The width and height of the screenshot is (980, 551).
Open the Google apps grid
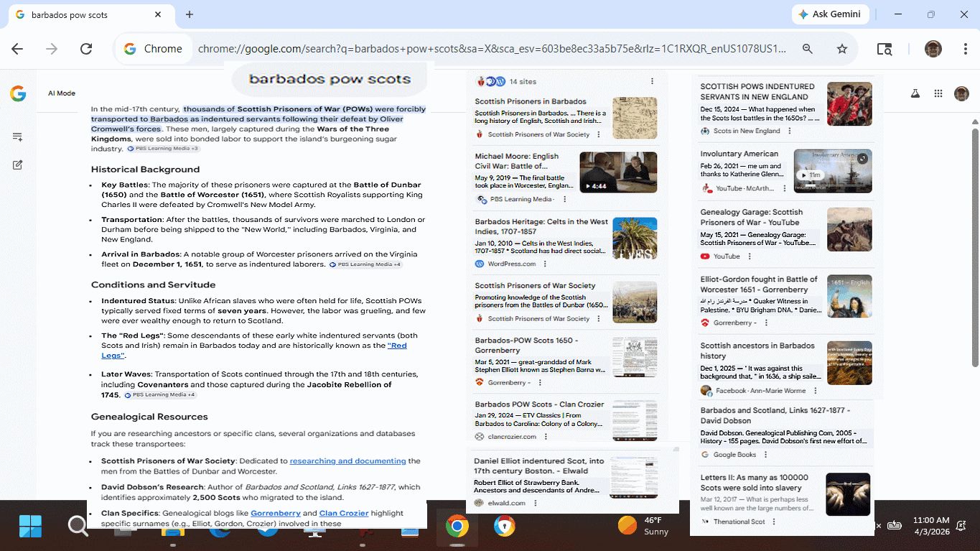click(x=938, y=93)
